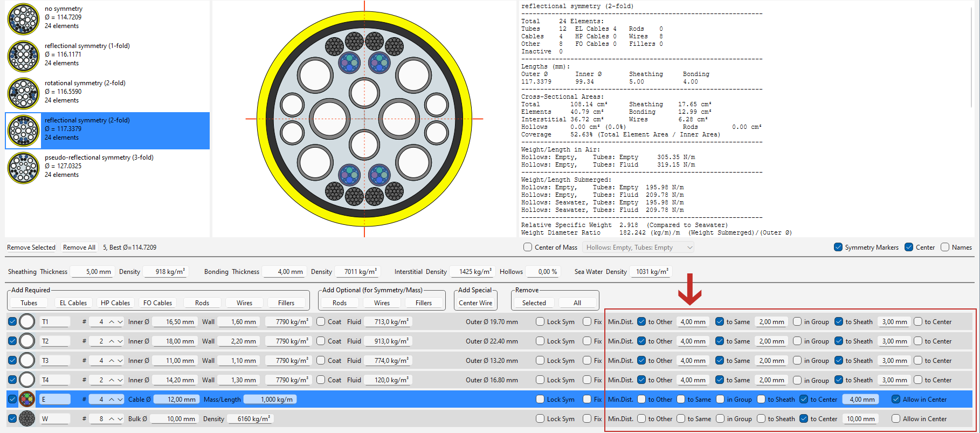Select reflectional symmetry (1-fold) layout icon

coord(24,56)
